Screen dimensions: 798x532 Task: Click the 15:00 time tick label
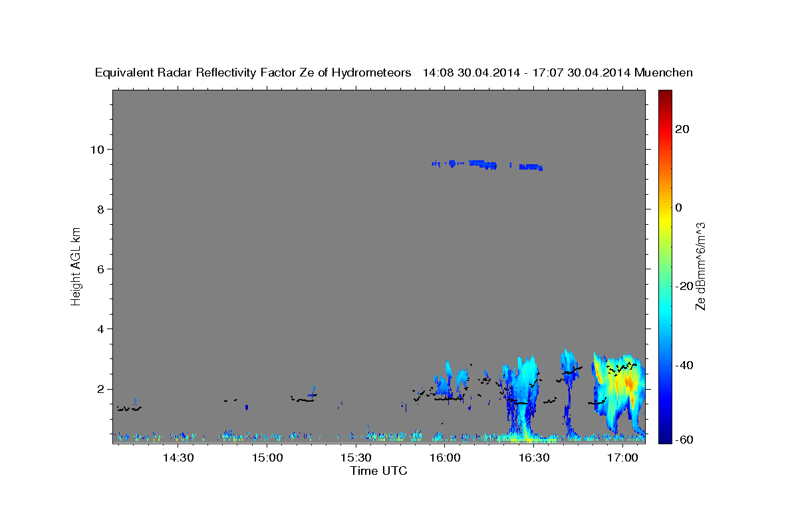coord(267,458)
